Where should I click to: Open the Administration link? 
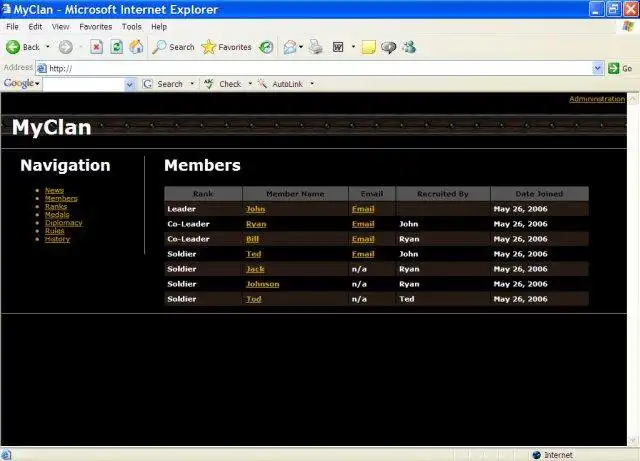(x=597, y=99)
